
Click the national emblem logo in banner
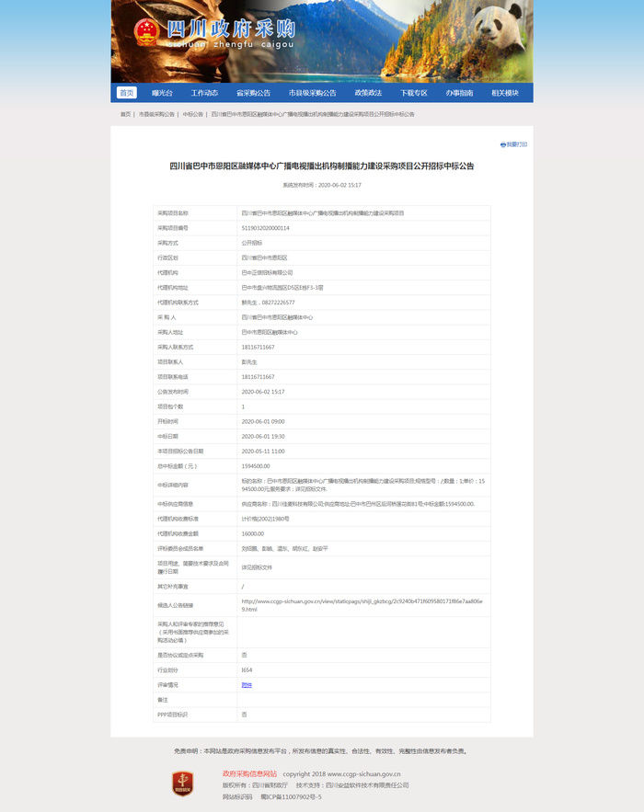pyautogui.click(x=146, y=32)
